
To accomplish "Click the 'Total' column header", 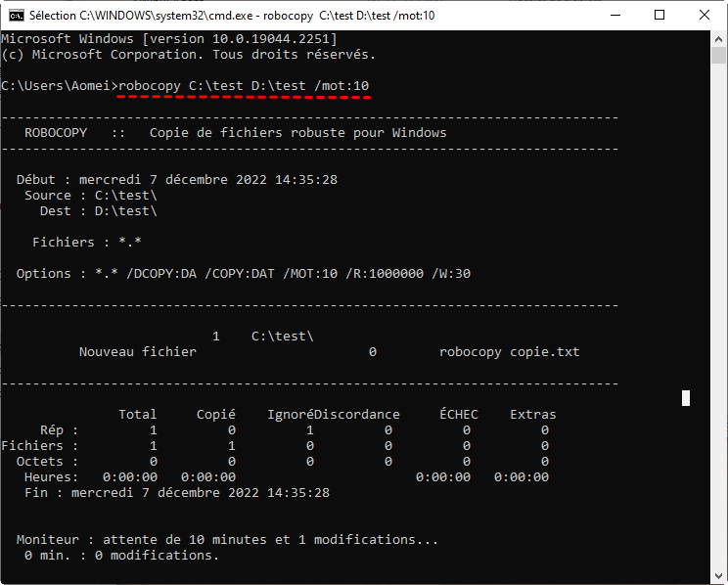I will (137, 414).
